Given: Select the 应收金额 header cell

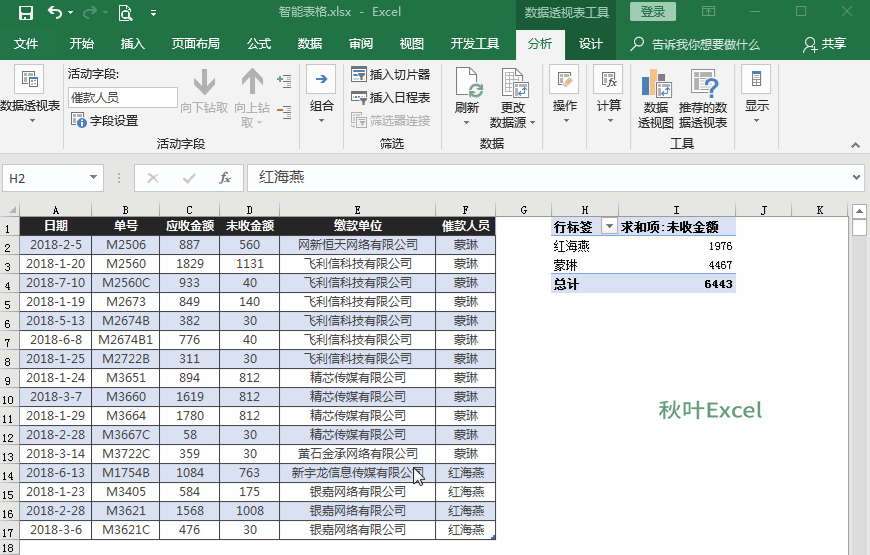Looking at the screenshot, I should (x=189, y=225).
